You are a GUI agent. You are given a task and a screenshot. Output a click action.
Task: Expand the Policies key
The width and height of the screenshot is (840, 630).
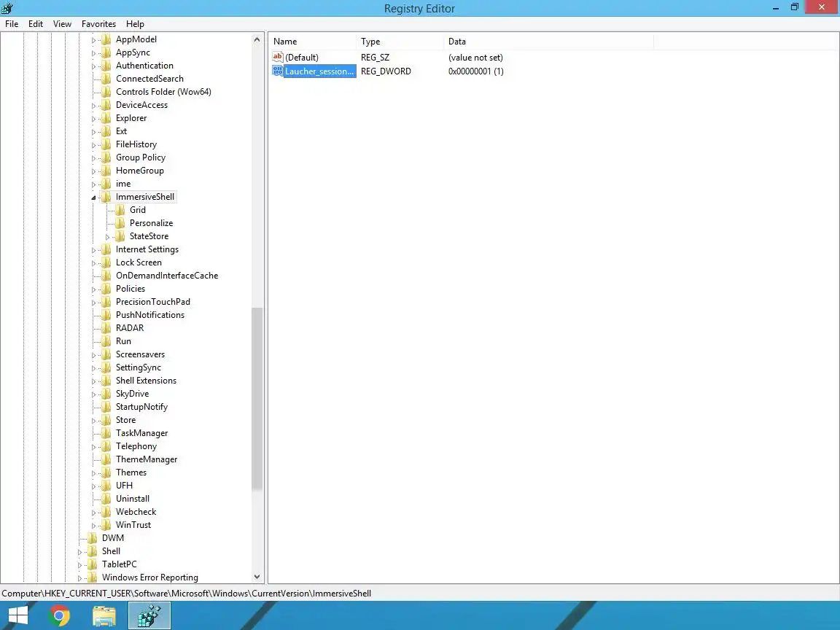click(93, 289)
